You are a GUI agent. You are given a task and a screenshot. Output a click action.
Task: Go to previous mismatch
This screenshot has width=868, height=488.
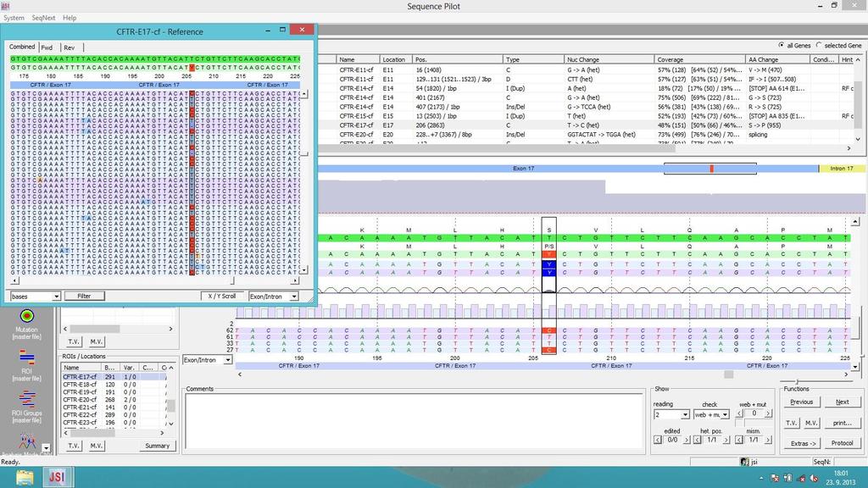pos(739,440)
